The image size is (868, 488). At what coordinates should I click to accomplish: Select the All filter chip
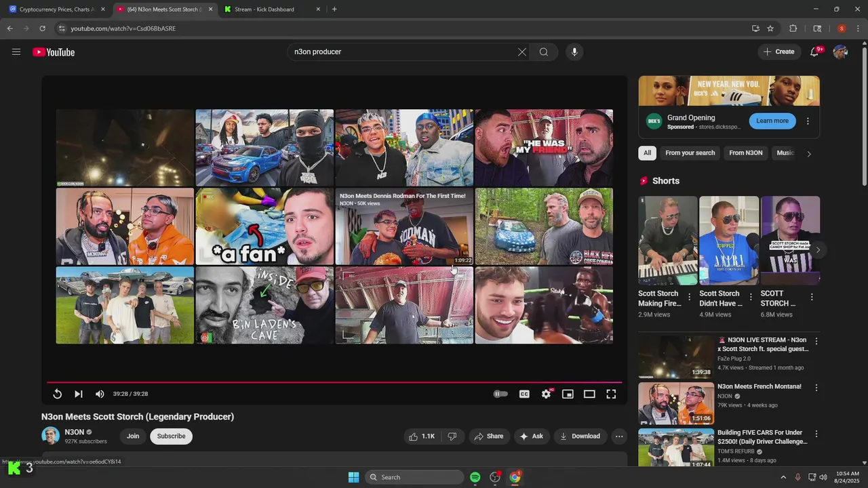point(647,153)
